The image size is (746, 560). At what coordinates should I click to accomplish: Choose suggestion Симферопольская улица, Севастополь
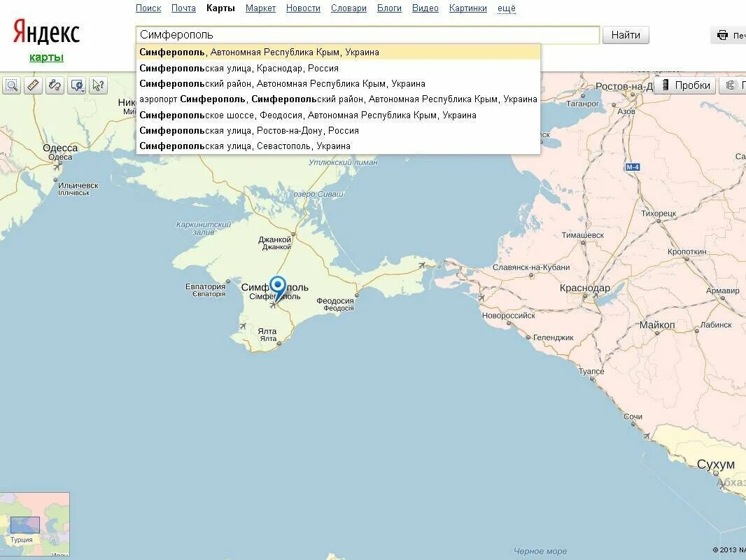pyautogui.click(x=338, y=146)
